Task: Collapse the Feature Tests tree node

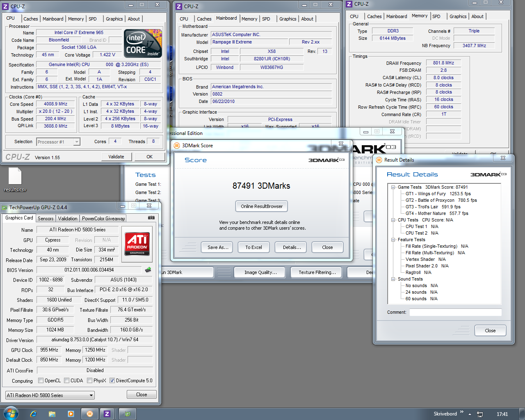Action: click(393, 240)
